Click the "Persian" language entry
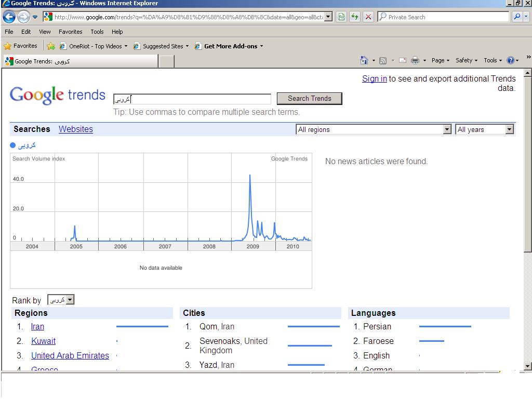 (x=377, y=326)
